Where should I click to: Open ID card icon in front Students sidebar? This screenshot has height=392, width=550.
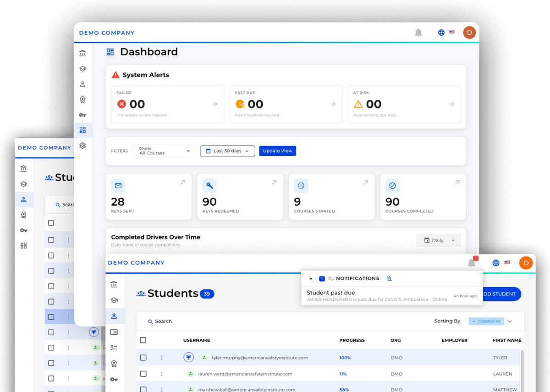pos(114,332)
